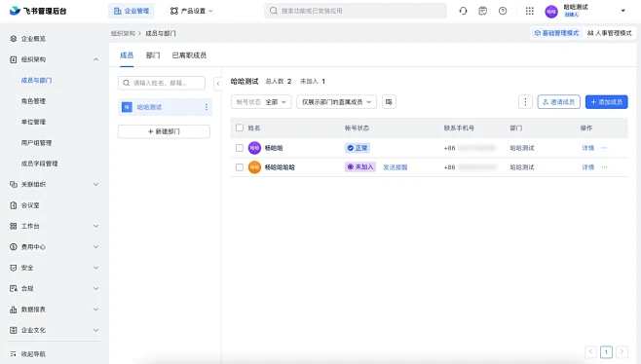Check the box for 杨哈哈哈哈
The image size is (641, 364).
coord(240,167)
